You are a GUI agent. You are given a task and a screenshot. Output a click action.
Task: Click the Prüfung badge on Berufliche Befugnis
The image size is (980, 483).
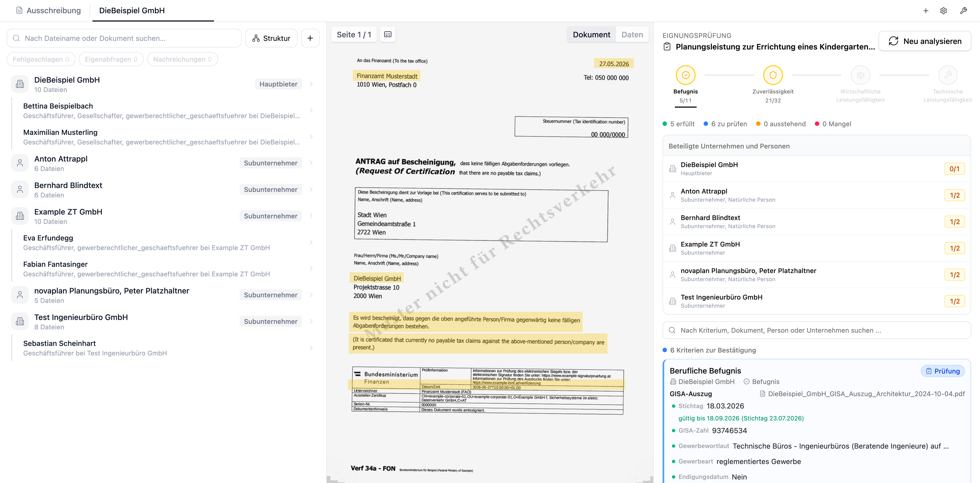(x=943, y=371)
